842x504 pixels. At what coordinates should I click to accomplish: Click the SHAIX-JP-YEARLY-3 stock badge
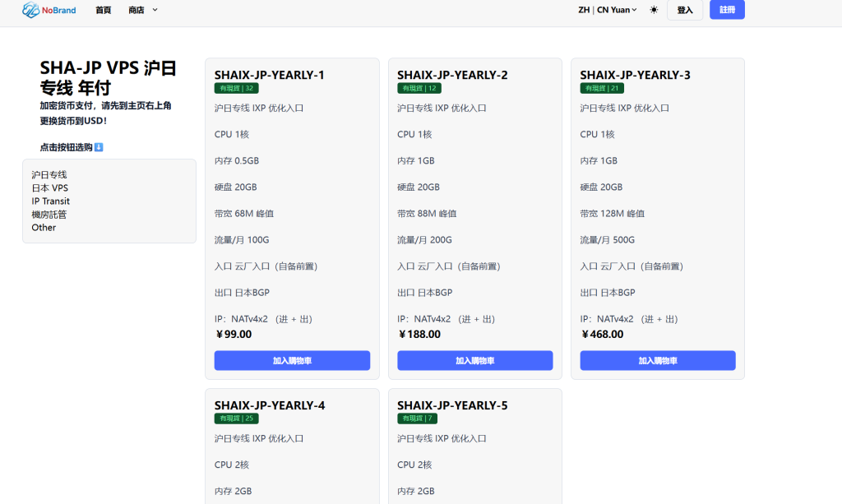pyautogui.click(x=602, y=88)
